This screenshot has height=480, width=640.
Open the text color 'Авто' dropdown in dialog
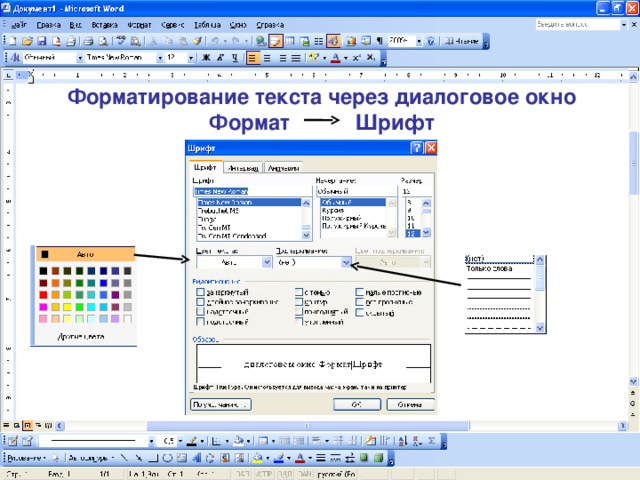[266, 262]
